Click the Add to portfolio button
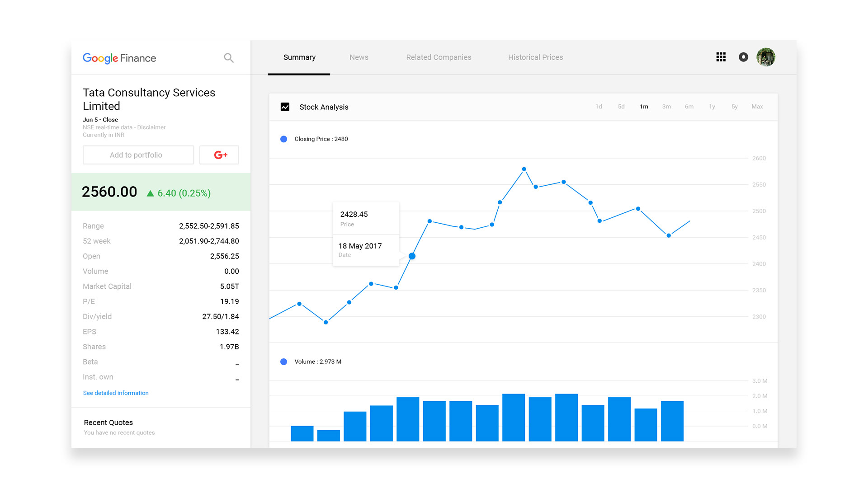The image size is (868, 488). (x=138, y=155)
